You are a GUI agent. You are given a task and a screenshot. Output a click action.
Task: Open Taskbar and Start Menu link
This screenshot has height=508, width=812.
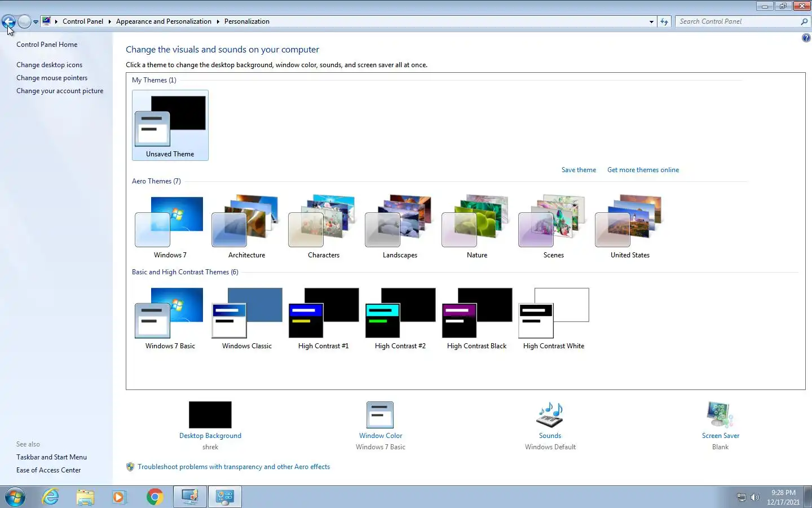click(51, 457)
